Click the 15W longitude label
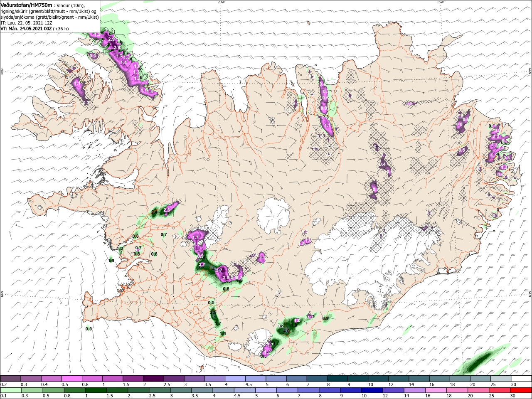532x399 pixels. tap(440, 2)
